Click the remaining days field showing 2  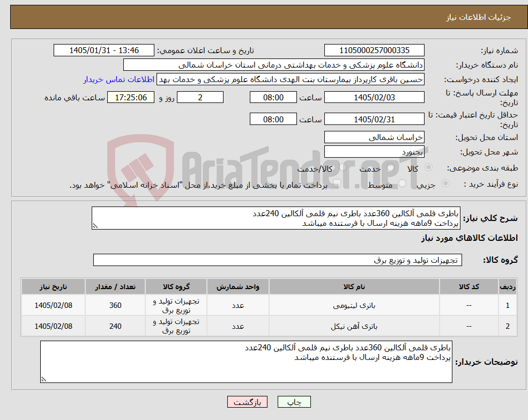[200, 98]
